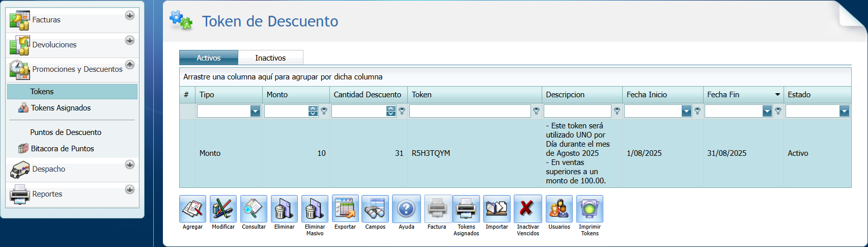868x247 pixels.
Task: Switch to the Inactivos tab
Action: (270, 58)
